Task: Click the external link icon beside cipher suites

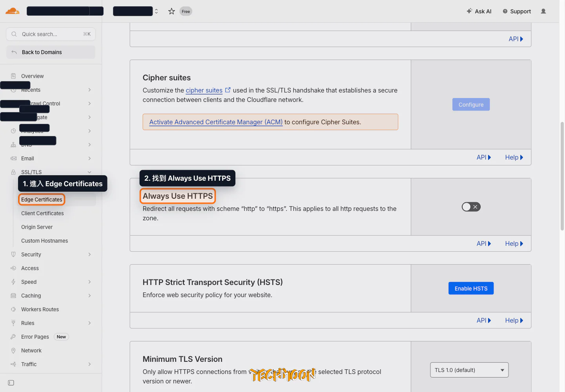Action: point(228,90)
